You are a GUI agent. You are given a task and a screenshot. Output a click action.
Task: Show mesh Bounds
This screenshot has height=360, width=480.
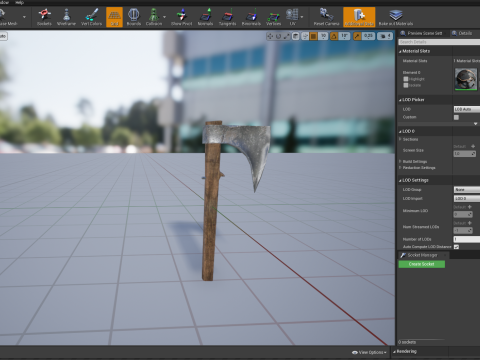coord(134,17)
